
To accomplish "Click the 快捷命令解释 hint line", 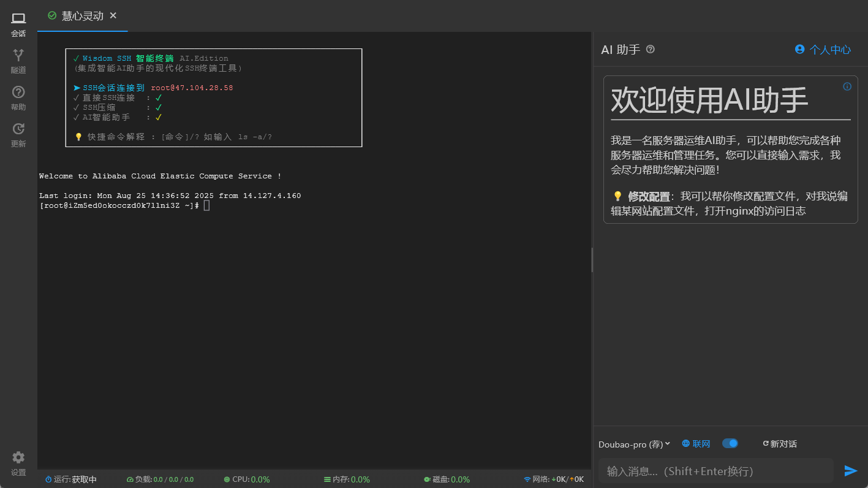I will pos(173,137).
